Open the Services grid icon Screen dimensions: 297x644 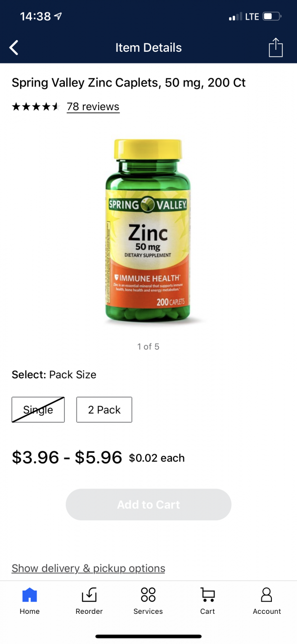click(148, 595)
